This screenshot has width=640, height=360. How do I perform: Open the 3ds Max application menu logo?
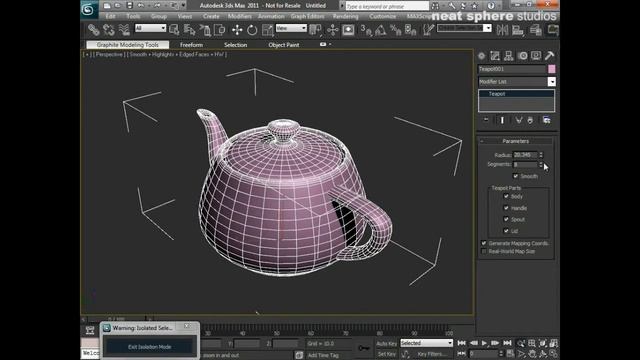tap(88, 9)
